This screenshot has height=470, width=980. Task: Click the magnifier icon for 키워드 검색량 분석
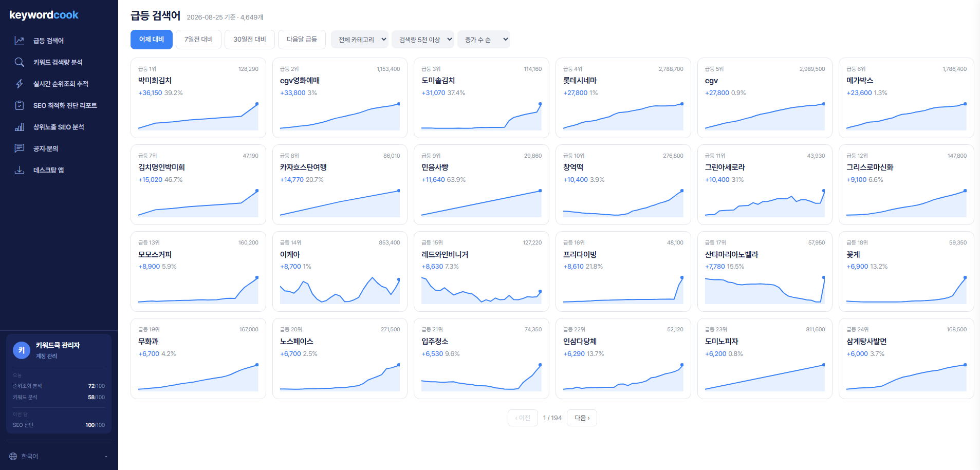(20, 62)
